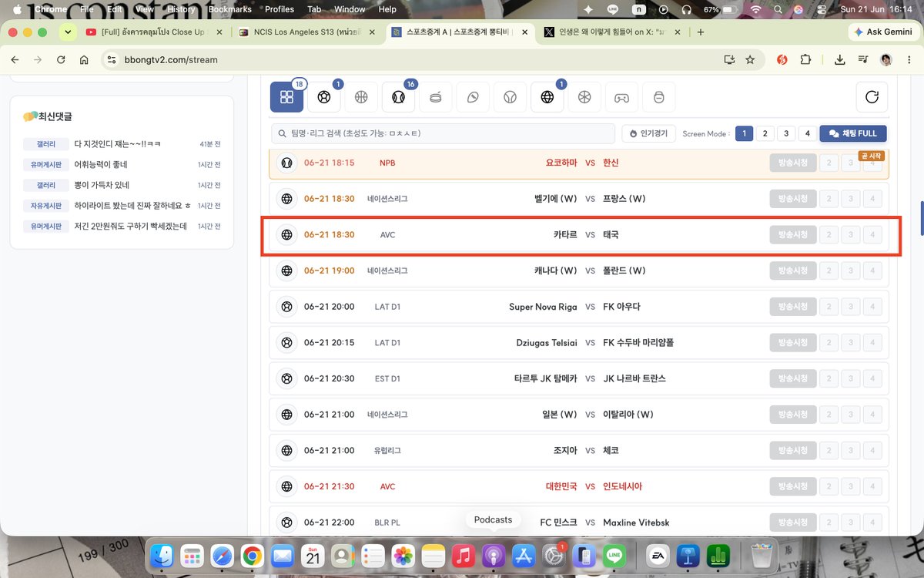This screenshot has width=924, height=578.
Task: Open comment 뽕이 가득차 있네
Action: [102, 185]
